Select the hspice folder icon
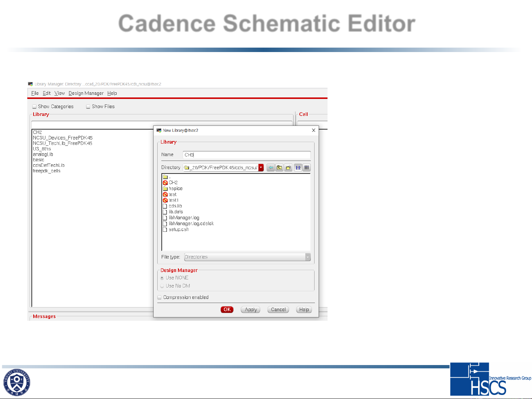 point(165,189)
